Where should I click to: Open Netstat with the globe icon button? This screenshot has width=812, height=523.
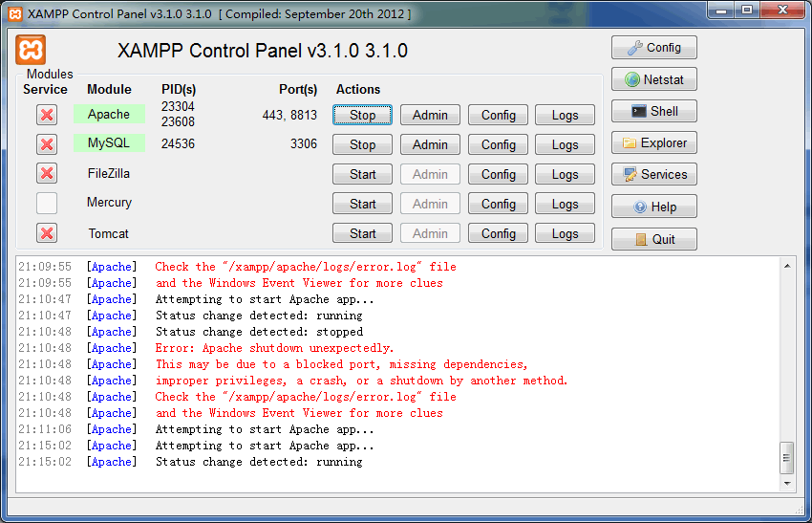click(x=654, y=79)
